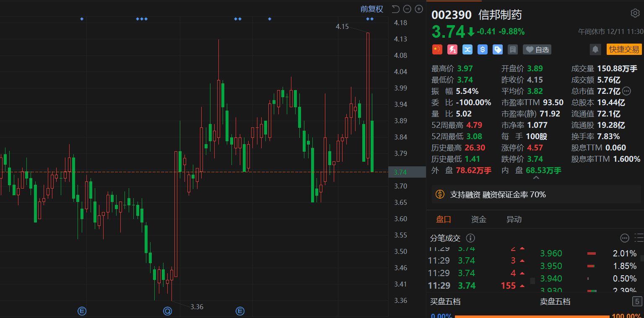
Task: Collapse the quote details with the chevron
Action: coord(535,178)
